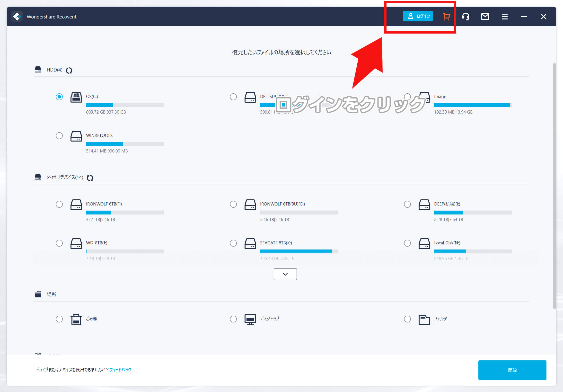The image size is (563, 392).
Task: Click the mail feedback icon
Action: point(485,17)
